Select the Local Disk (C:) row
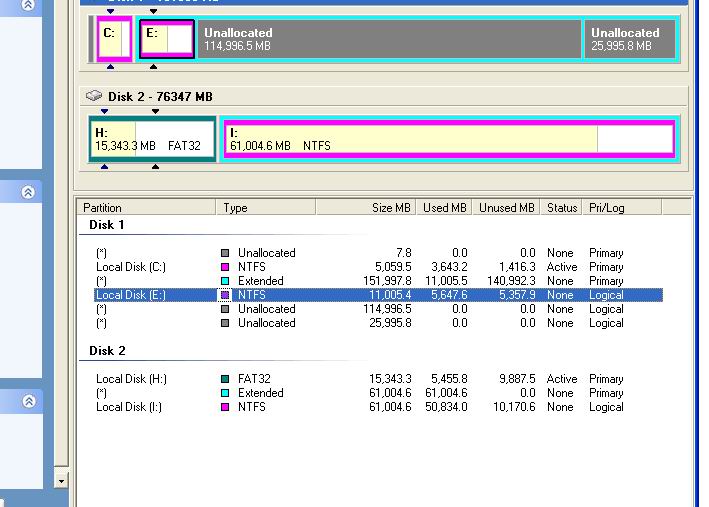The image size is (709, 507). [x=378, y=267]
